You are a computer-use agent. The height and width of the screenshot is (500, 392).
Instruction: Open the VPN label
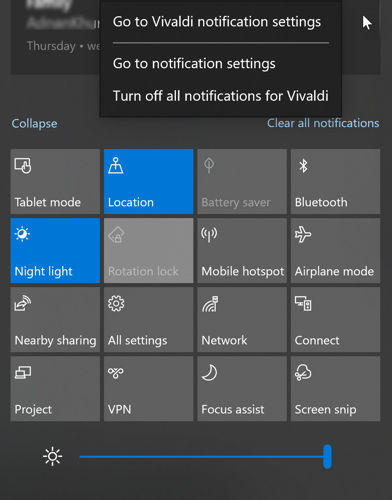click(x=119, y=409)
